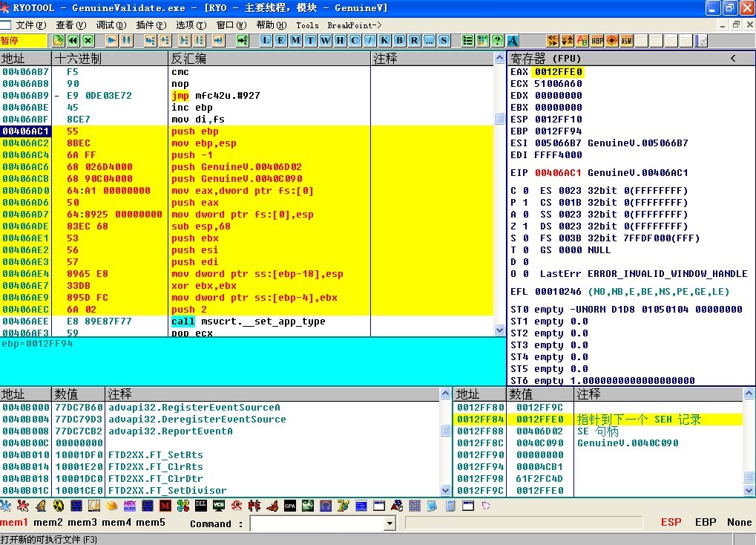Expand the Command combo box dropdown
This screenshot has height=545, width=756.
pyautogui.click(x=389, y=523)
